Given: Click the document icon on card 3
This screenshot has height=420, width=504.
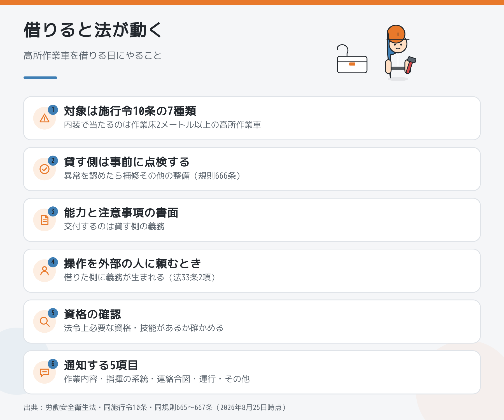Looking at the screenshot, I should coord(45,220).
